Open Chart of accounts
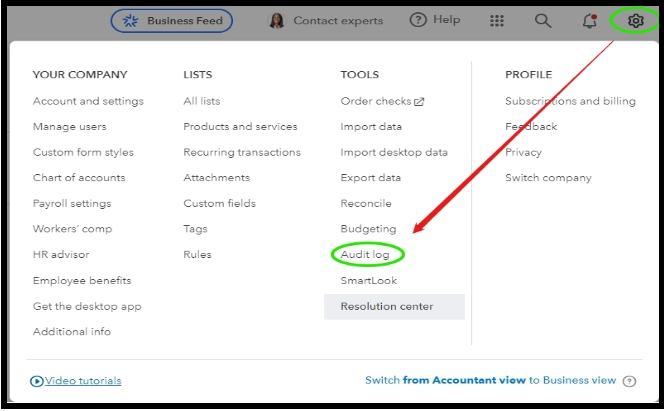Viewport: 664px width, 411px height. tap(79, 178)
